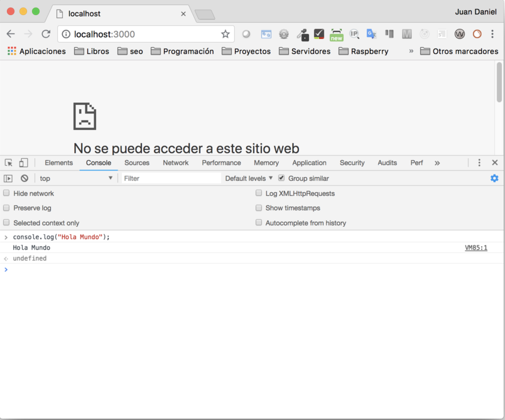
Task: Enable the Preserve log checkbox
Action: pyautogui.click(x=7, y=208)
